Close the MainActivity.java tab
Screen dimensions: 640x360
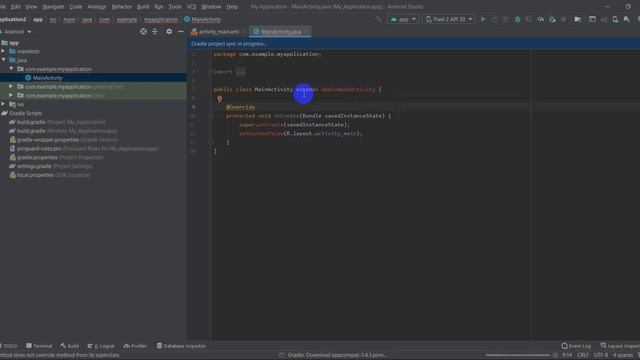pyautogui.click(x=306, y=31)
